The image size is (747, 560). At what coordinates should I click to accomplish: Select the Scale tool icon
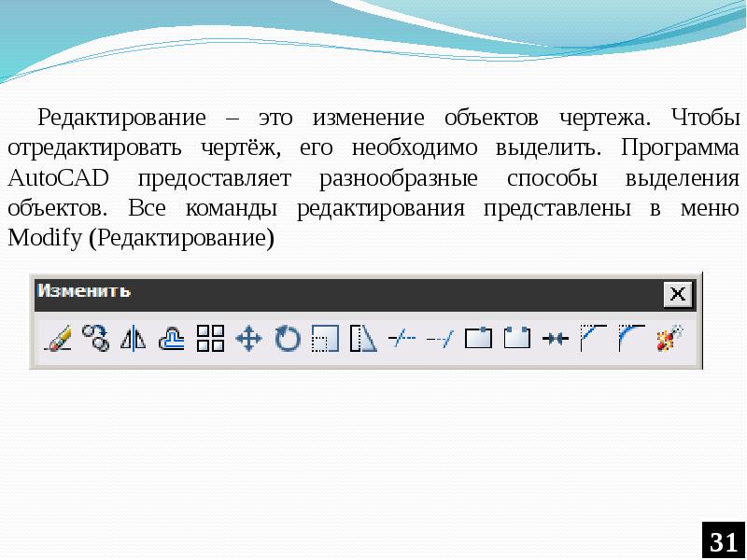[x=325, y=339]
